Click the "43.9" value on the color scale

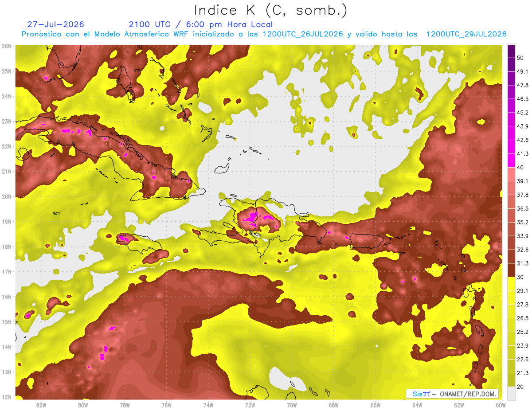pos(523,126)
